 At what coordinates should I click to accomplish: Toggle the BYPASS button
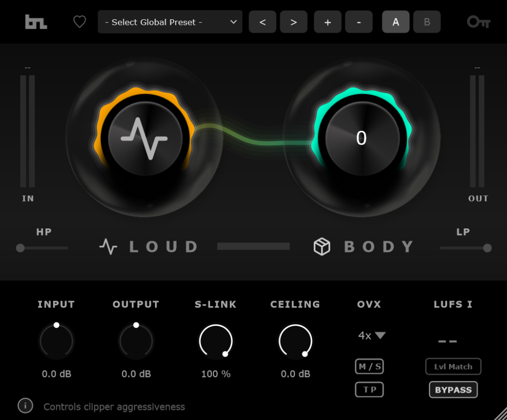tap(453, 390)
